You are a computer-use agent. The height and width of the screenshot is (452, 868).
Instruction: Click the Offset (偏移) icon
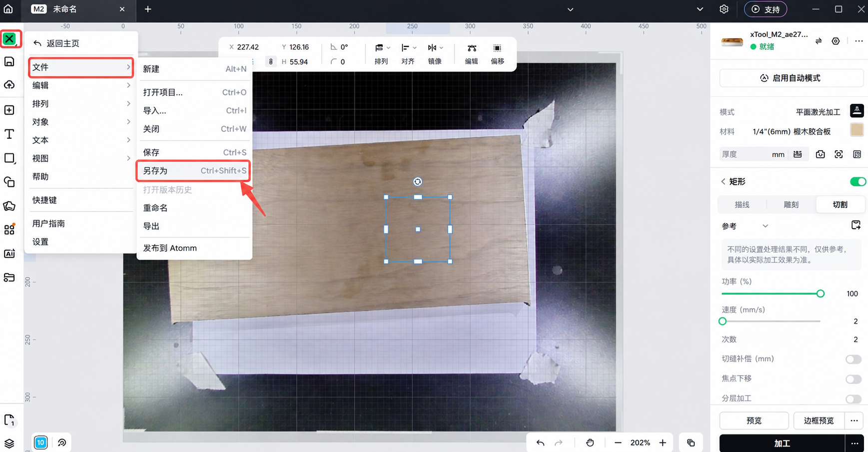(497, 53)
